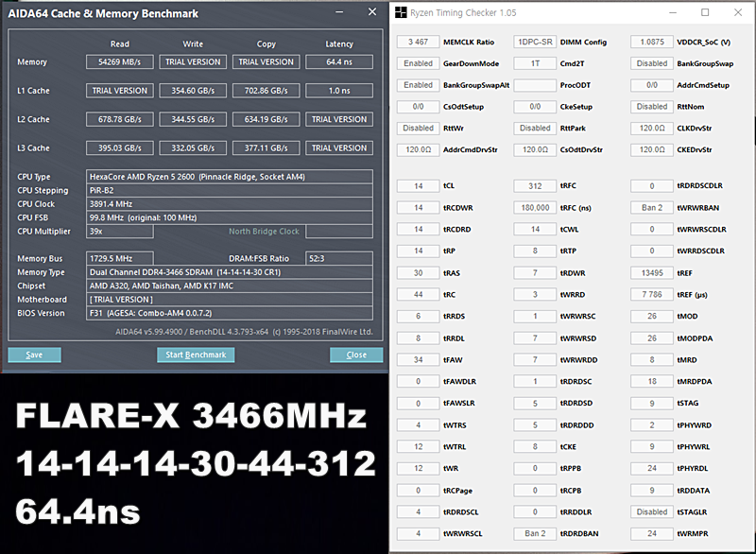Click the DRAM:FSB Ratio field 52:3

(x=339, y=258)
